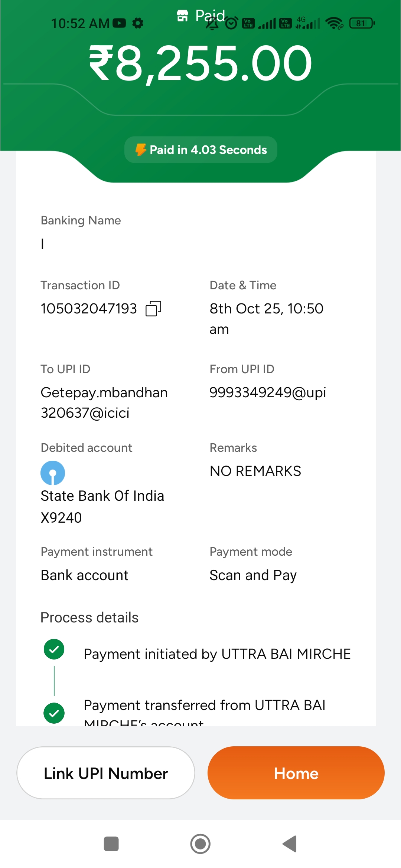This screenshot has height=868, width=401.
Task: Tap the merchant store icon beside Paid
Action: pos(182,16)
